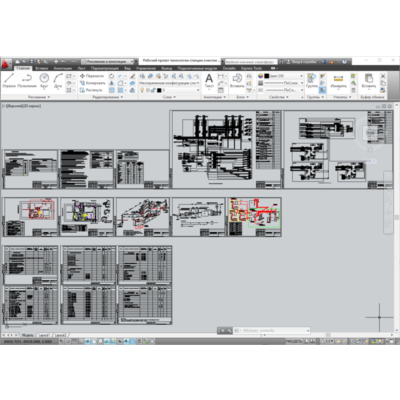Toggle the layer lock icon
Image resolution: width=400 pixels, height=400 pixels.
[x=153, y=90]
